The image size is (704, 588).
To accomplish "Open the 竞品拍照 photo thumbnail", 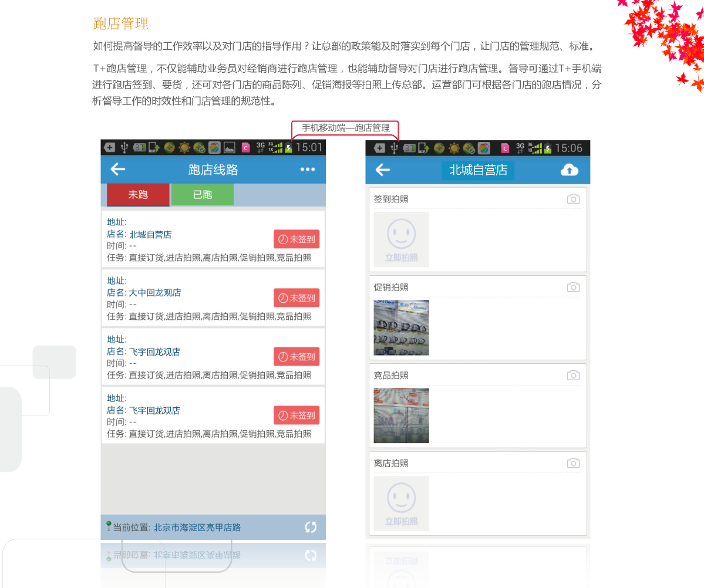I will coord(401,415).
